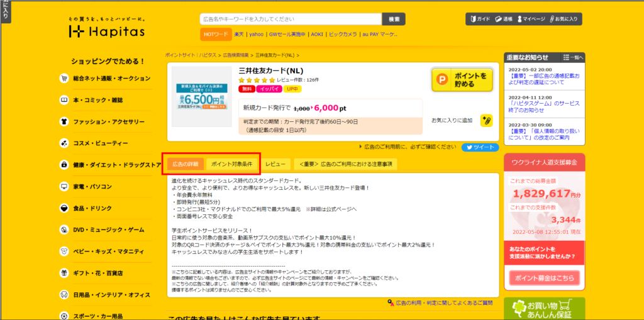Click the review count レビュー件数：126件
Image resolution: width=644 pixels, height=320 pixels.
tap(297, 80)
